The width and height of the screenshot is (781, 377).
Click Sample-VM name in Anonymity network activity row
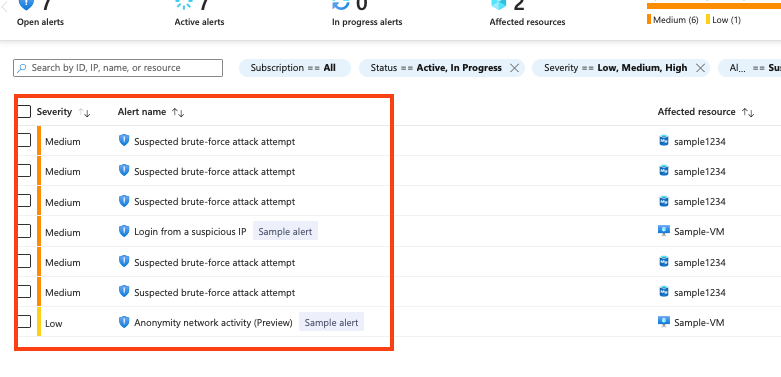[x=699, y=323]
